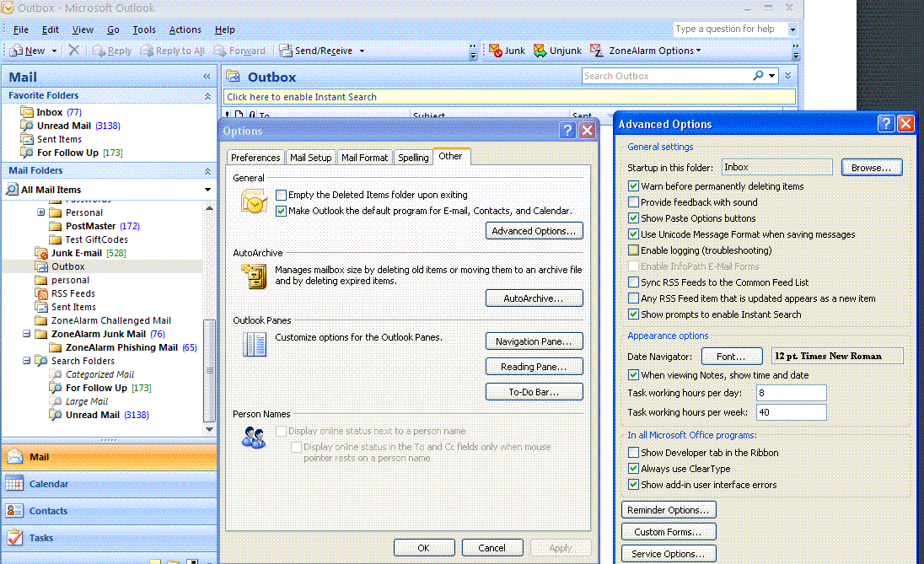The width and height of the screenshot is (924, 564).
Task: Open the All Mail Items dropdown
Action: (x=207, y=190)
